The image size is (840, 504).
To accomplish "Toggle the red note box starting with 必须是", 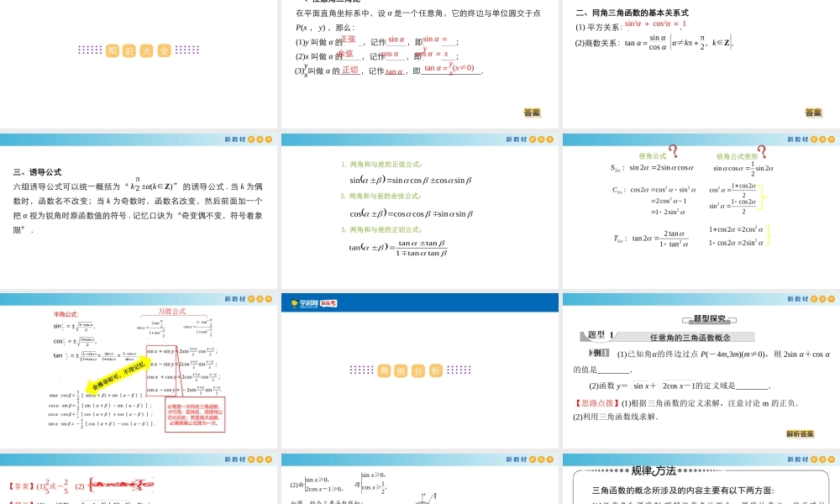I will pos(194,414).
